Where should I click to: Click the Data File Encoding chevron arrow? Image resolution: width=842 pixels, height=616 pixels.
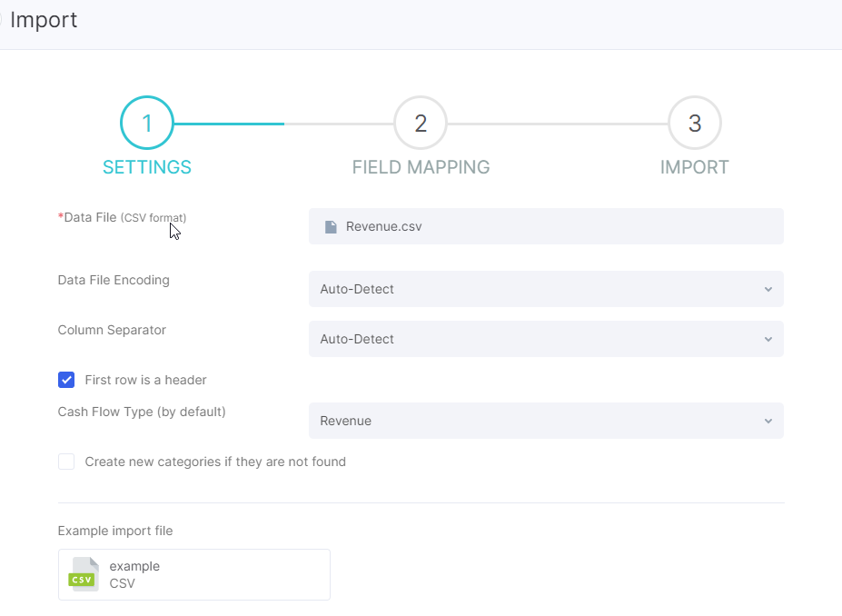[768, 289]
